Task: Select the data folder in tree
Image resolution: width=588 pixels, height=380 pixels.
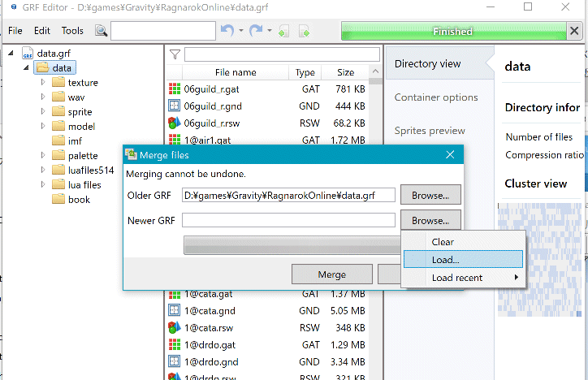Action: click(54, 68)
